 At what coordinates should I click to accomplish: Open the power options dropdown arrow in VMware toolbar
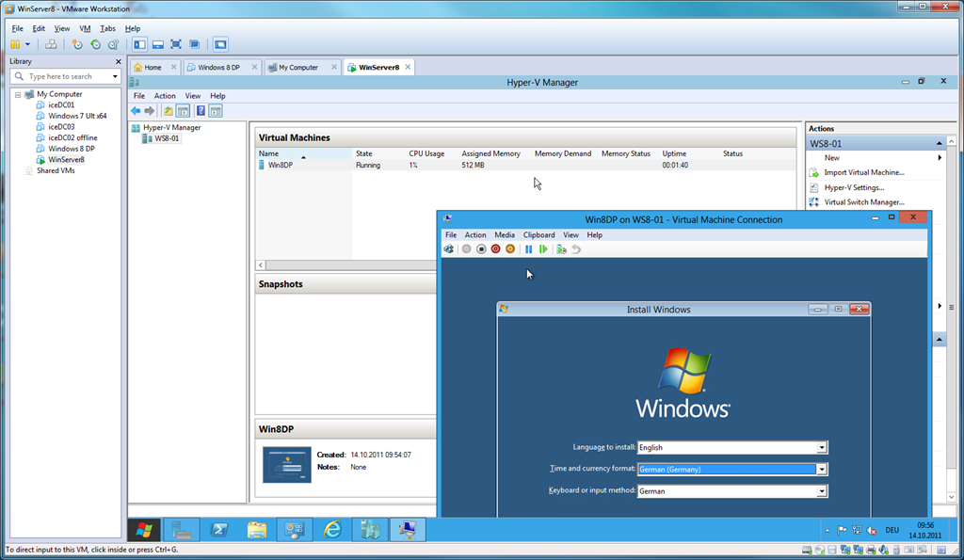(x=27, y=44)
